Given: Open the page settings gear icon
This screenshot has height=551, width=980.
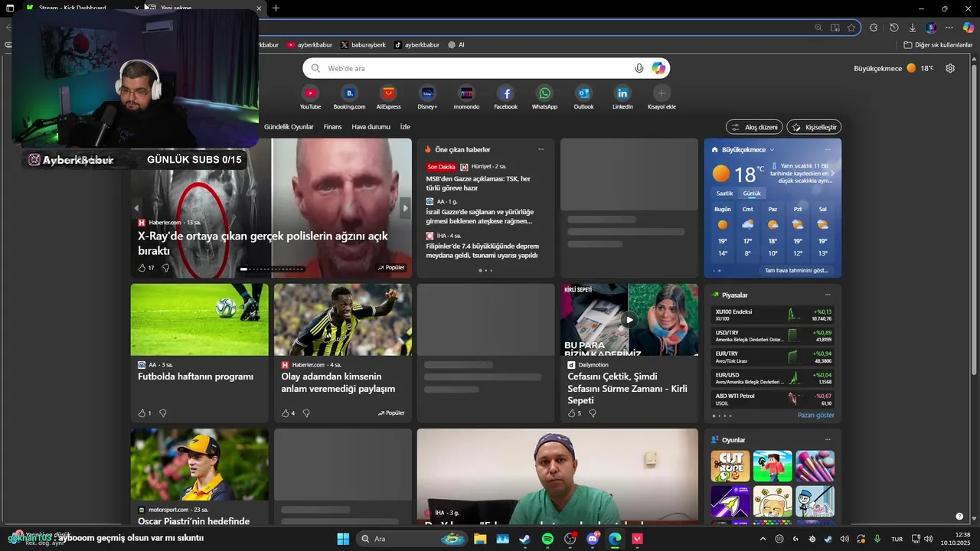Looking at the screenshot, I should [950, 68].
